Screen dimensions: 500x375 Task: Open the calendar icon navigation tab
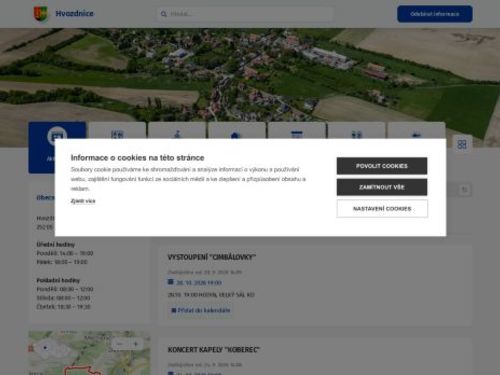pyautogui.click(x=297, y=135)
